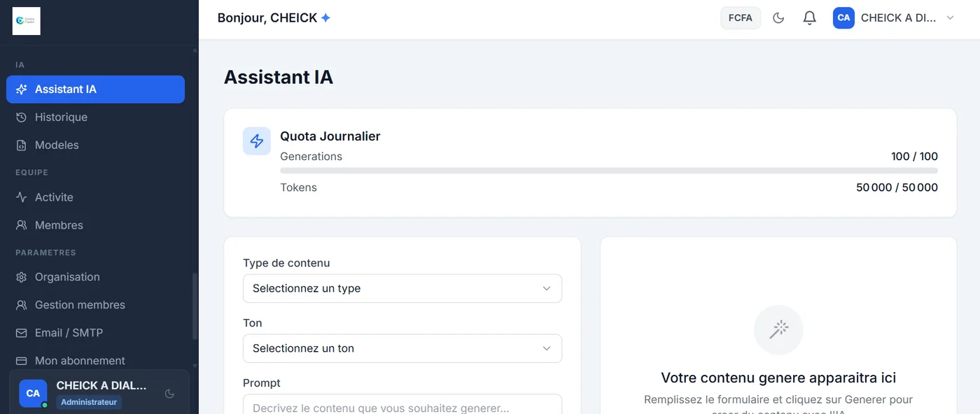Image resolution: width=980 pixels, height=414 pixels.
Task: Open the Assistant IA menu item
Action: (x=95, y=90)
